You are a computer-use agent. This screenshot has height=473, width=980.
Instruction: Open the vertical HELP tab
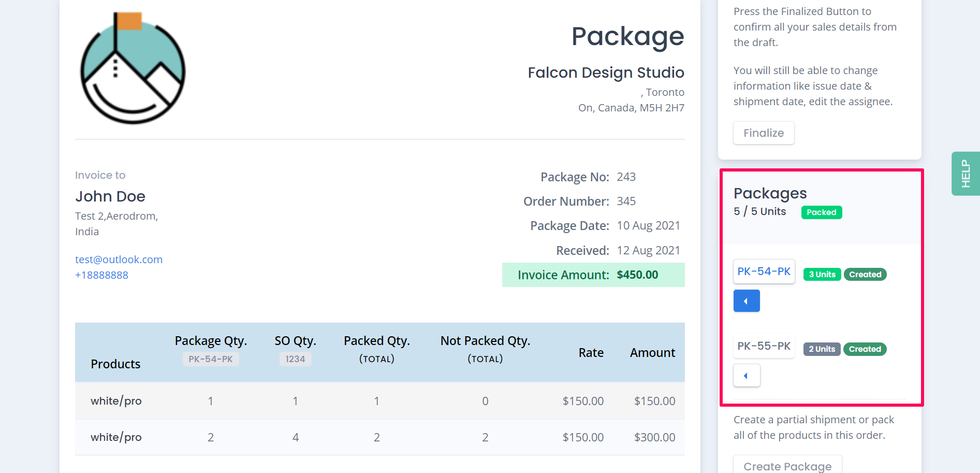click(x=965, y=174)
